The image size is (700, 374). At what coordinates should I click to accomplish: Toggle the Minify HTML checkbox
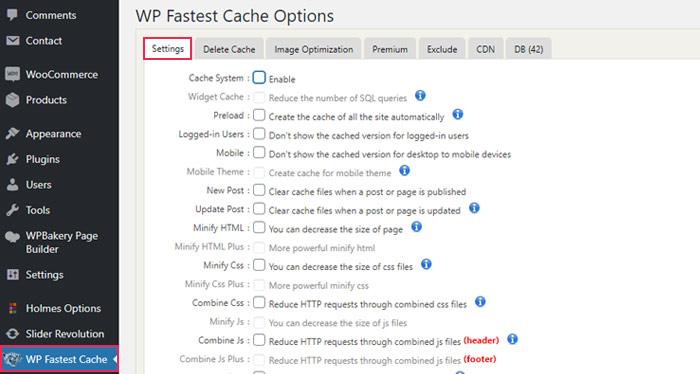(x=259, y=228)
